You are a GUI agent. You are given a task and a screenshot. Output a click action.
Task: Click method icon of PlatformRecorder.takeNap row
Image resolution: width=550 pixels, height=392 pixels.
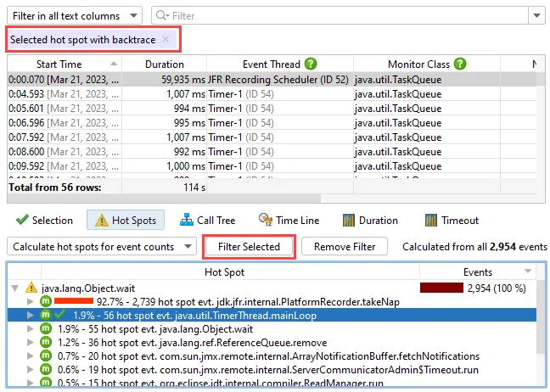coord(46,301)
